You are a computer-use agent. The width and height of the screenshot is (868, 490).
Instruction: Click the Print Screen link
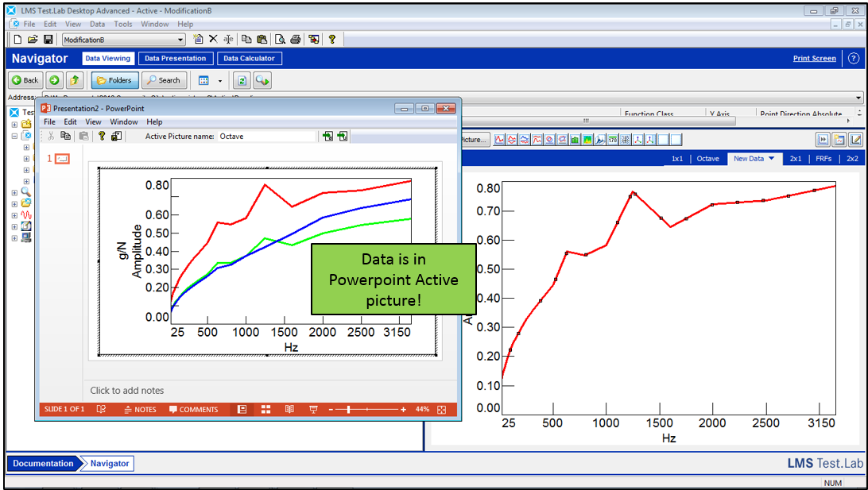(814, 58)
